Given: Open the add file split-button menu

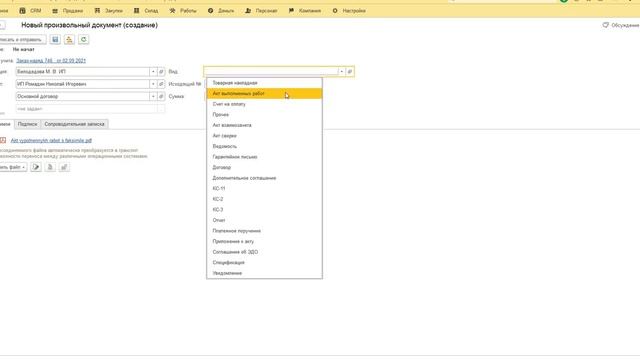Looking at the screenshot, I should click(12, 167).
